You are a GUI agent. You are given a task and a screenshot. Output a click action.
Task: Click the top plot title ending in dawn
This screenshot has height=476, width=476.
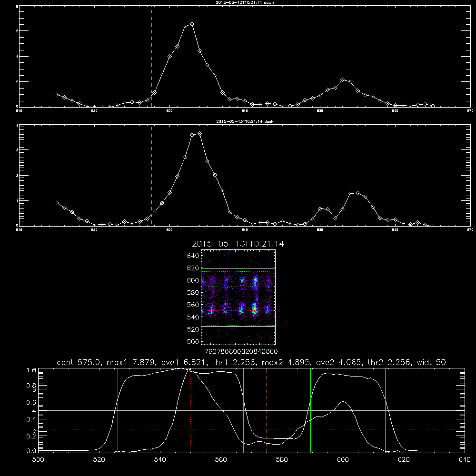[x=245, y=2]
